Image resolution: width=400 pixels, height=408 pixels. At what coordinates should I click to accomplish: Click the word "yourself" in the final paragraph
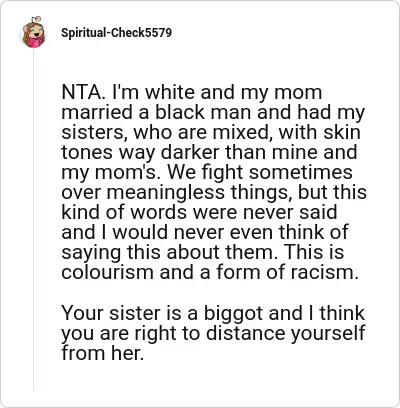[328, 334]
